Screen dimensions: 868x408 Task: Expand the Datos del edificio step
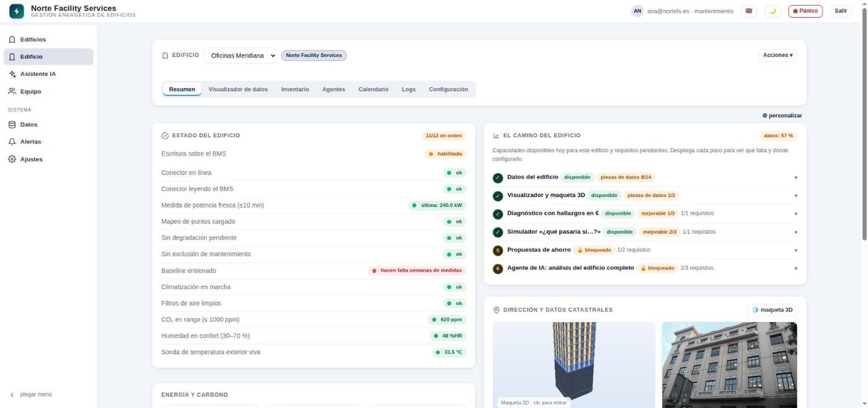pos(645,178)
